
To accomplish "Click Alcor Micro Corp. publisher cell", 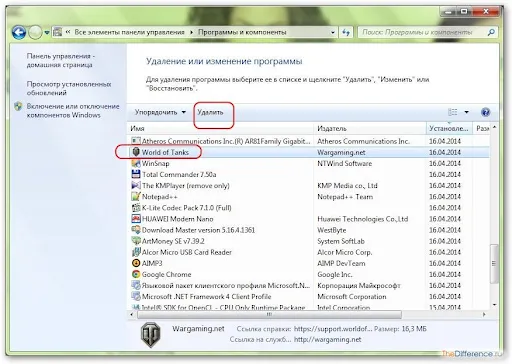I will [345, 252].
